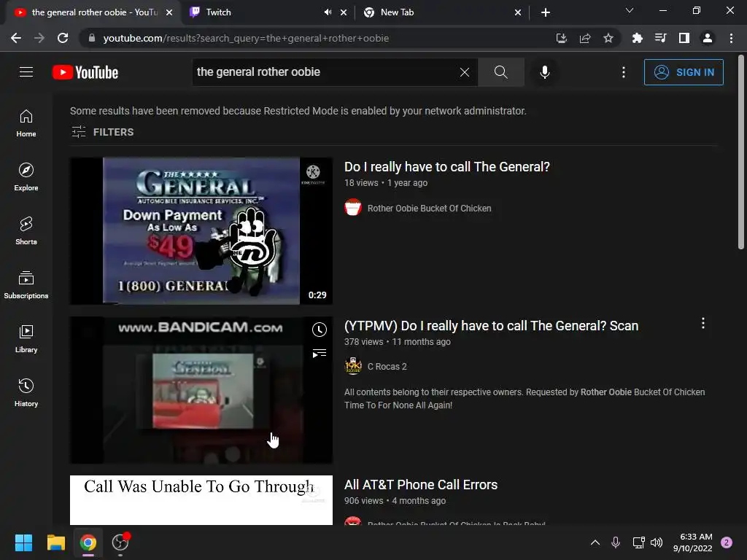
Task: Play the Call Was Unable To Go Through thumbnail
Action: click(201, 500)
